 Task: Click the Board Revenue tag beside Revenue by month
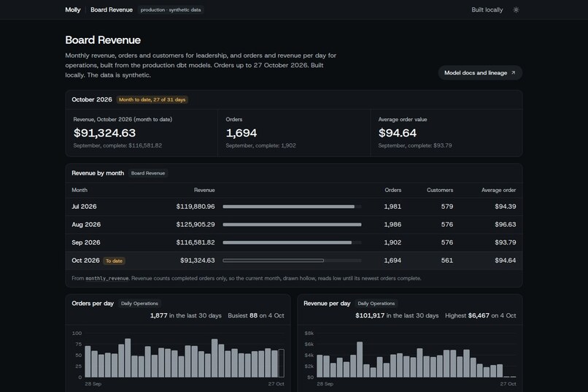click(x=148, y=173)
